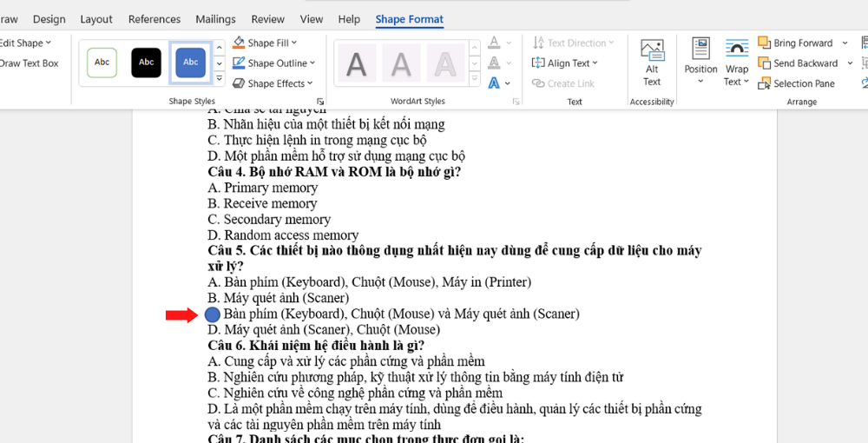
Task: Open the Position dropdown
Action: point(700,62)
